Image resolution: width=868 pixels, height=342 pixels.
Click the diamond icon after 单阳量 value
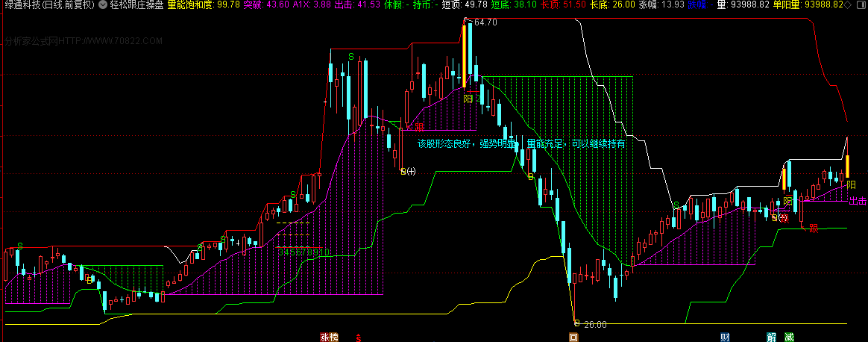click(849, 5)
